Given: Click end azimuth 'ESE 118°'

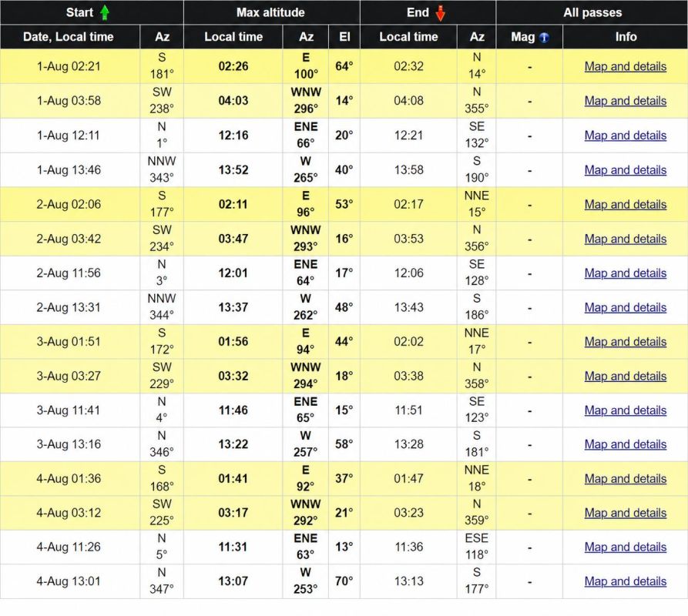Looking at the screenshot, I should point(476,546).
